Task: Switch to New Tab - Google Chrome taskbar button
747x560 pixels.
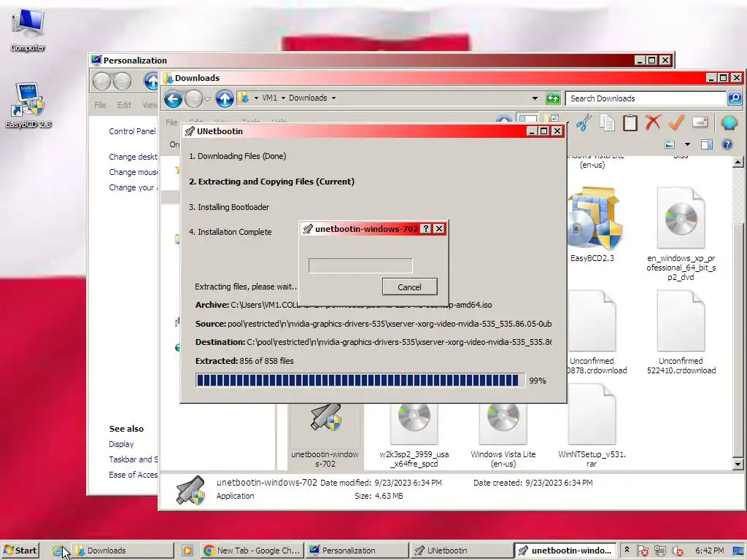Action: pos(252,551)
